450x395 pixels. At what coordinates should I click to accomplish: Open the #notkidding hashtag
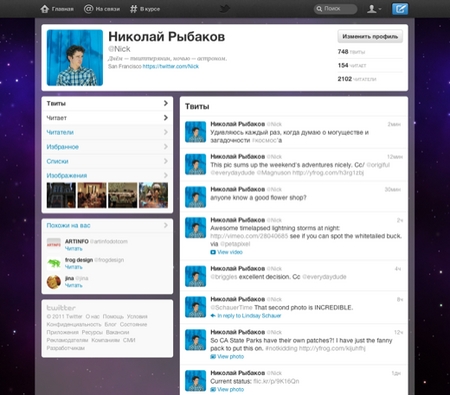click(281, 348)
